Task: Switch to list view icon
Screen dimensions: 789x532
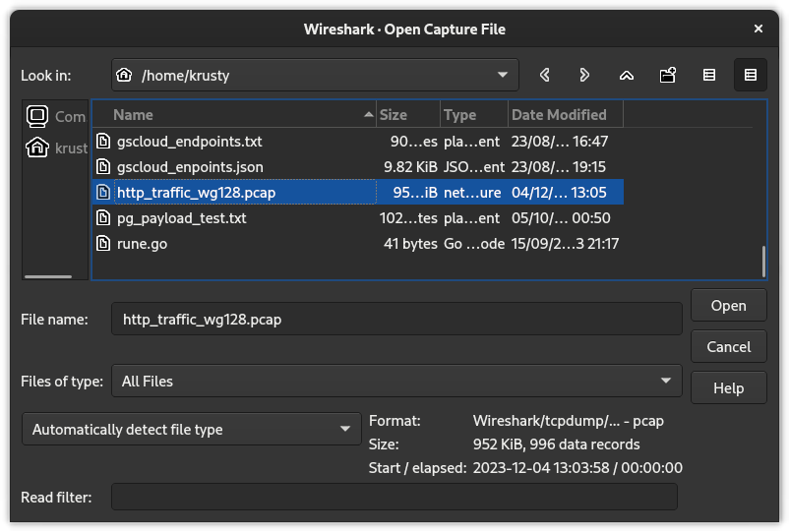Action: click(x=708, y=75)
